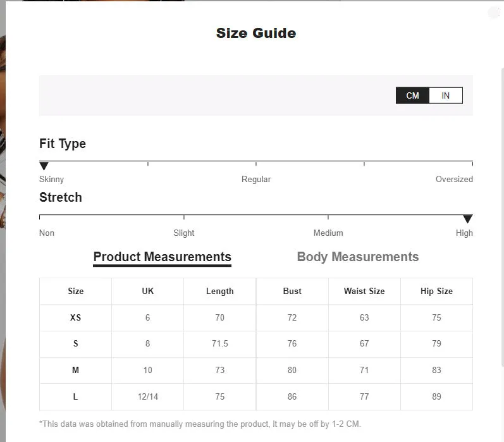This screenshot has width=504, height=442.
Task: Click the vertical scrollbar on the right edge
Action: [x=502, y=217]
